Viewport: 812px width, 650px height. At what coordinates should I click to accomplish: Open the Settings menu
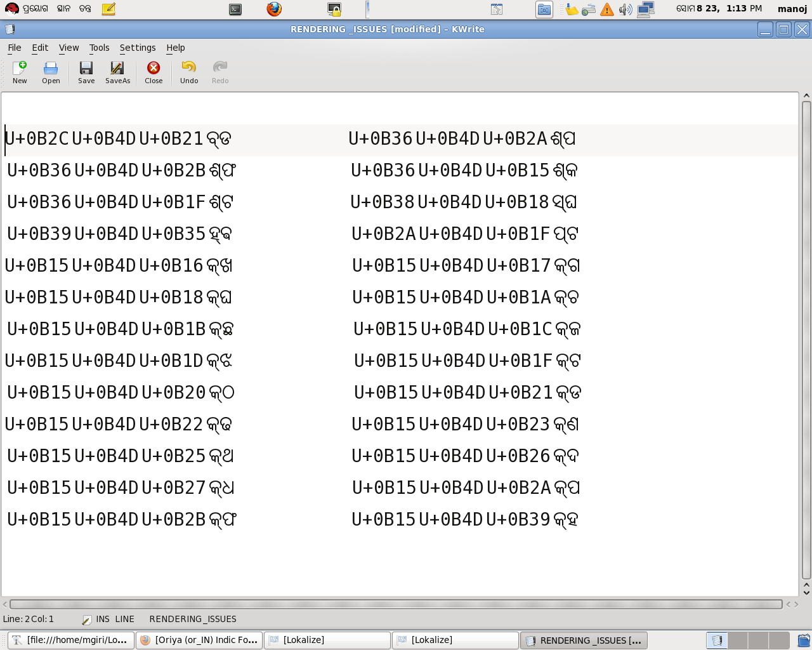[138, 48]
